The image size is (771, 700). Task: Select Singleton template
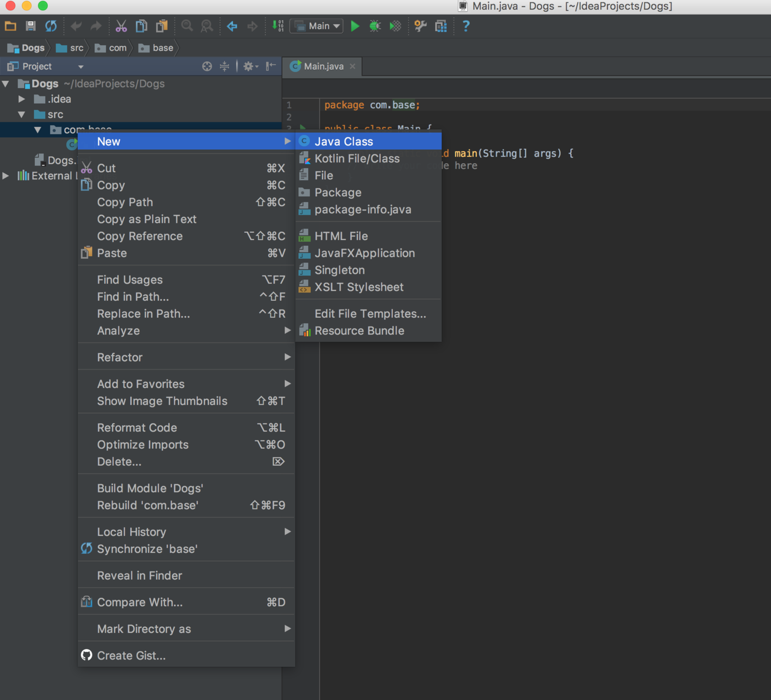click(368, 270)
